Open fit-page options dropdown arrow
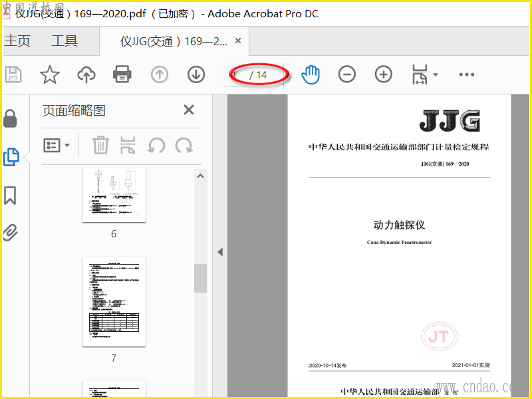Viewport: 532px width, 399px height. click(436, 74)
